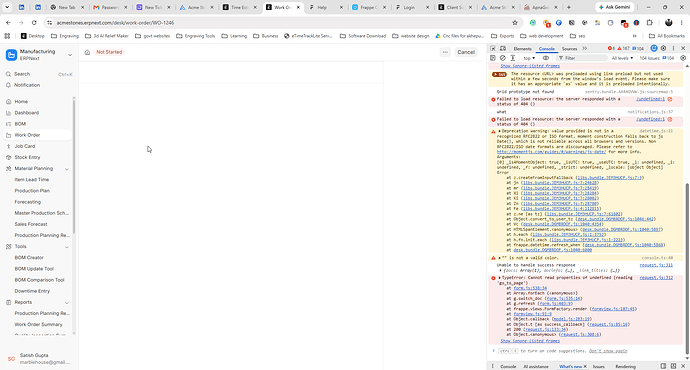This screenshot has height=370, width=690.
Task: Reload the page with the refresh icon
Action: [x=34, y=22]
